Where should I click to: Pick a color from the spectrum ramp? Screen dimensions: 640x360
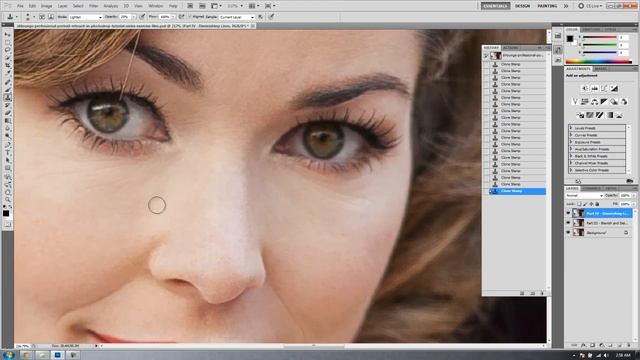[x=598, y=62]
